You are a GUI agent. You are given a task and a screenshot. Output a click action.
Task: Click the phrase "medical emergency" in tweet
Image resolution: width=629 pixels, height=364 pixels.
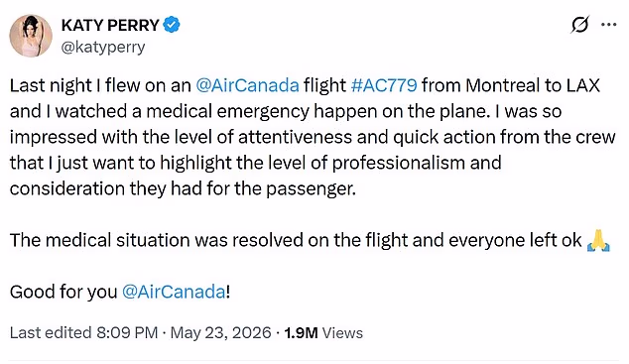pyautogui.click(x=227, y=111)
